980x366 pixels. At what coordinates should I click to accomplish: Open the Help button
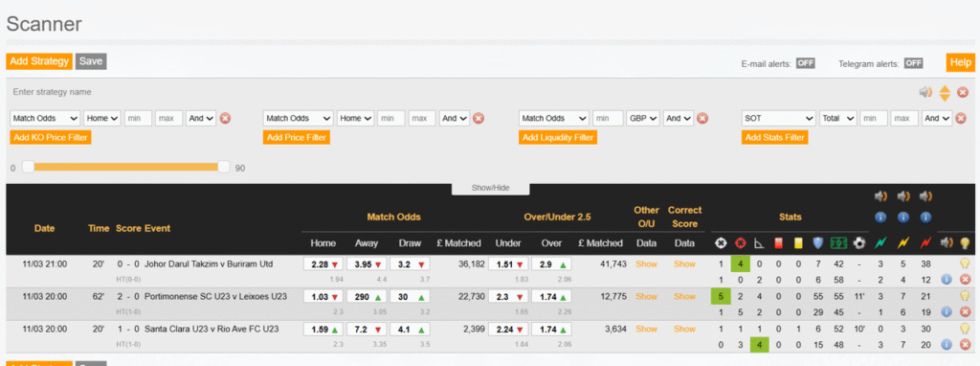[x=961, y=62]
